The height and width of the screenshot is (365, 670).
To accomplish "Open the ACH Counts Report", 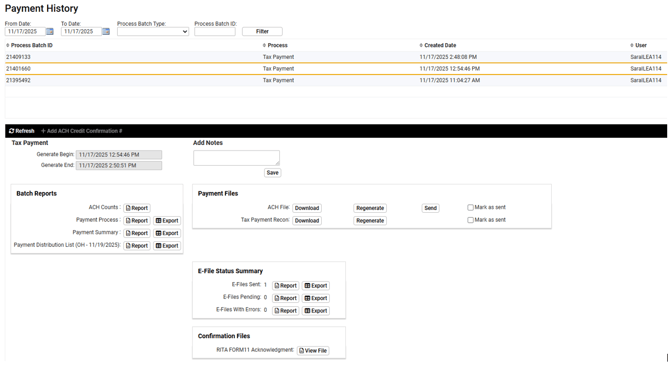I will [x=137, y=208].
